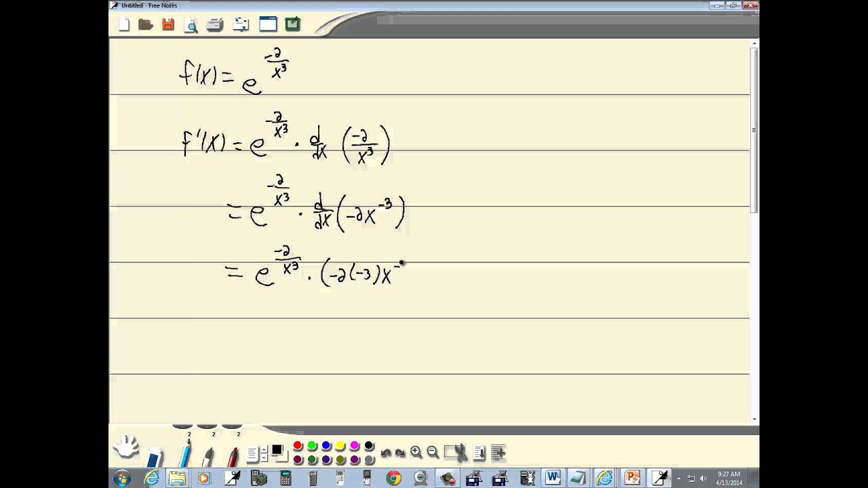The width and height of the screenshot is (868, 488).
Task: Pick the yellow color swatch
Action: pos(340,445)
